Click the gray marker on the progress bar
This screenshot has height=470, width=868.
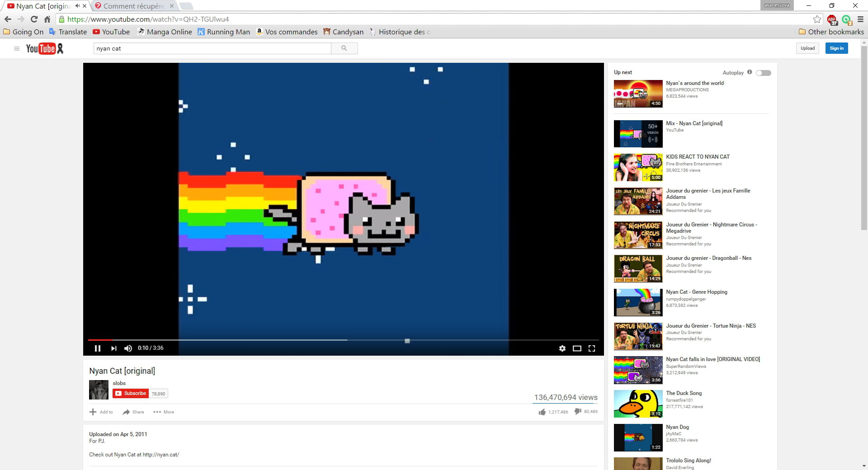pos(407,341)
